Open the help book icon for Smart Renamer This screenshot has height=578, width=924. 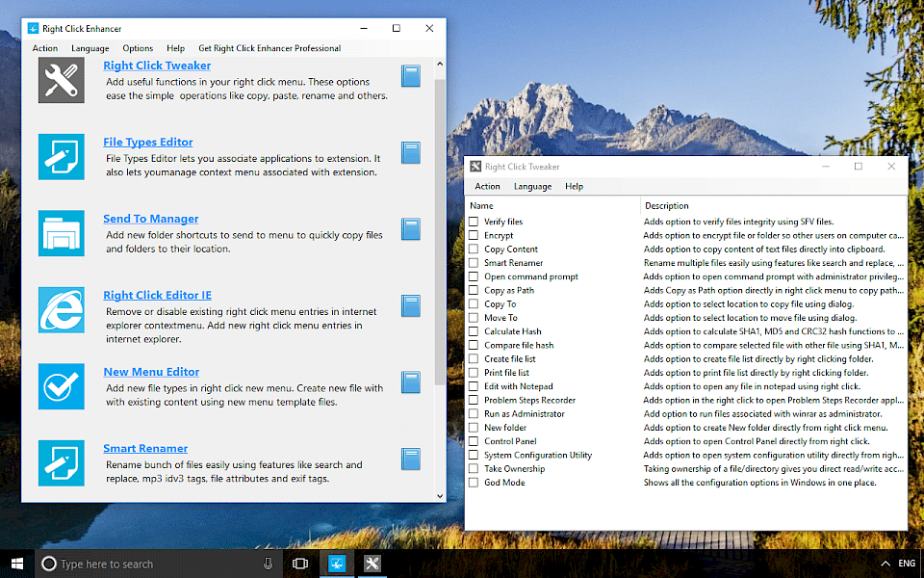tap(411, 459)
